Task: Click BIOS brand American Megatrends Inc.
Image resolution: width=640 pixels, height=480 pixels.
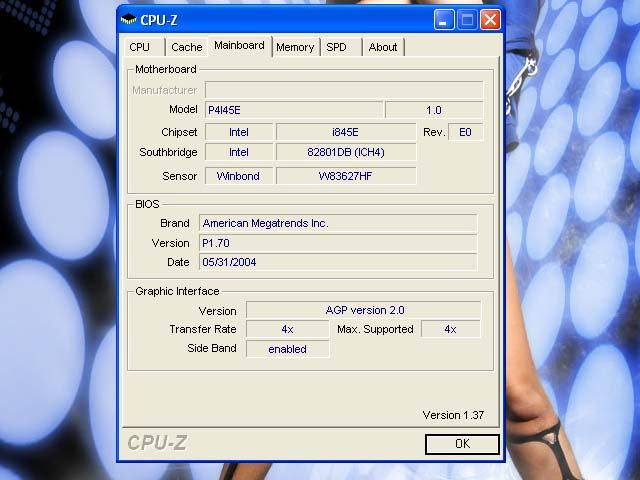Action: coord(338,223)
